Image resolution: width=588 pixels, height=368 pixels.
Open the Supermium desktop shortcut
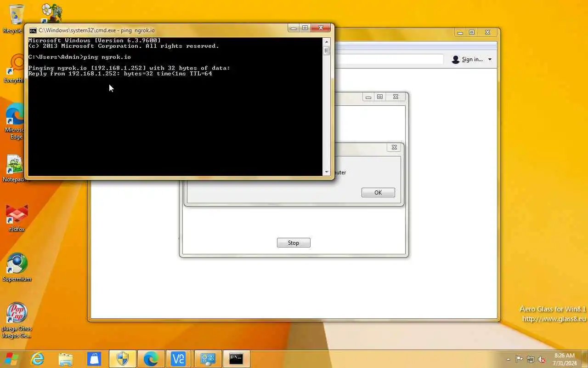tap(17, 268)
